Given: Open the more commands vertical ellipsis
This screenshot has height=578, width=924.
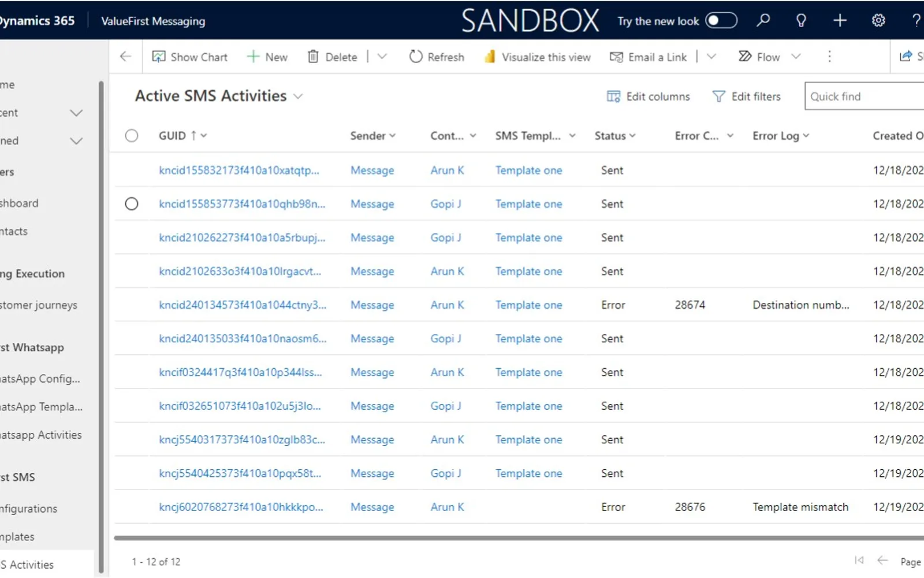Looking at the screenshot, I should pyautogui.click(x=829, y=57).
